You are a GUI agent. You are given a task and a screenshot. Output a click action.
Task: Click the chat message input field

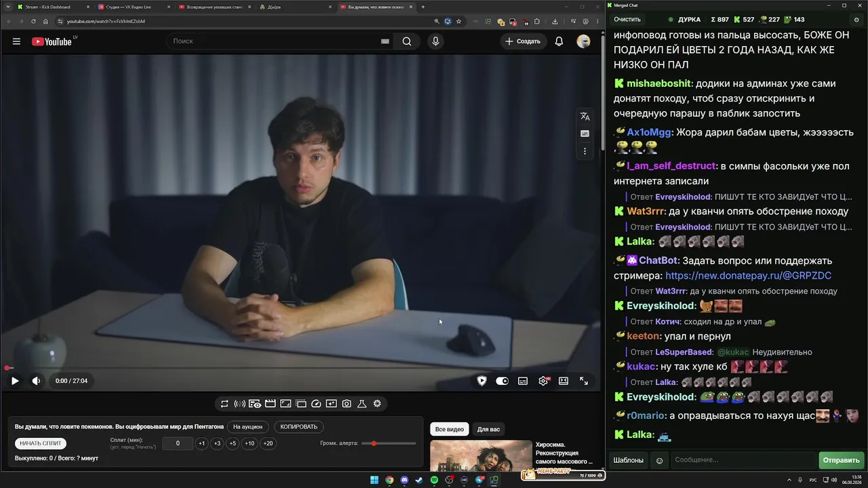pos(743,460)
